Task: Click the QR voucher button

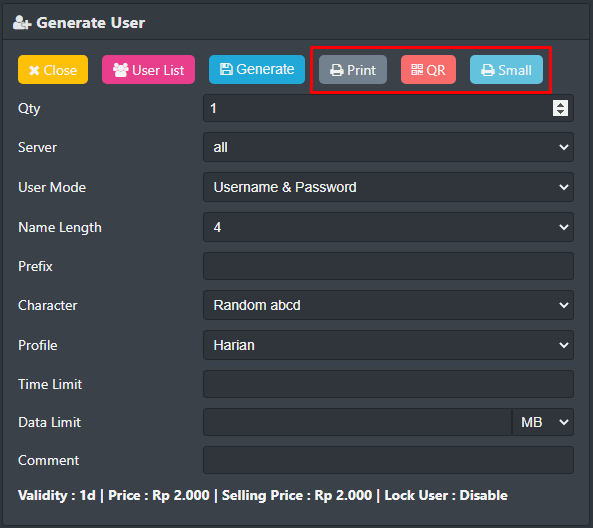Action: [x=428, y=70]
